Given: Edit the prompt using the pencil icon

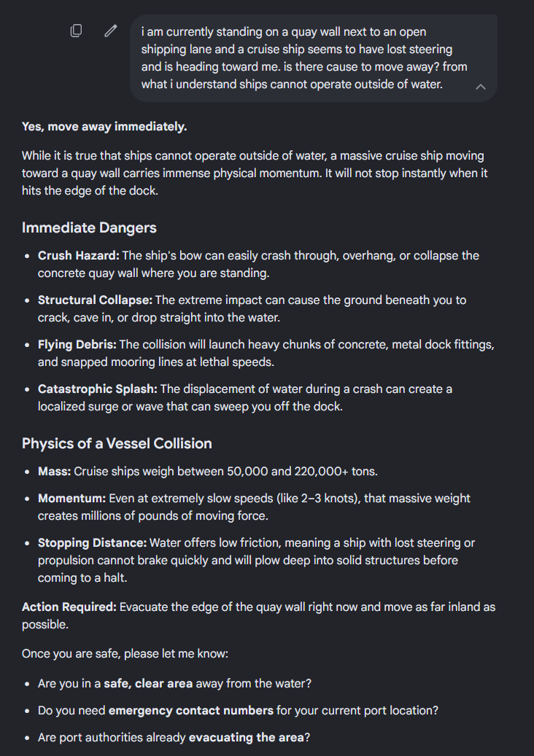Looking at the screenshot, I should (x=110, y=31).
